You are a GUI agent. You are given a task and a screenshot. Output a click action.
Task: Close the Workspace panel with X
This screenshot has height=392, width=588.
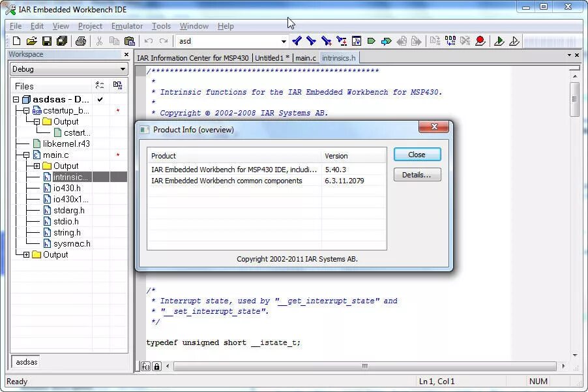coord(126,54)
